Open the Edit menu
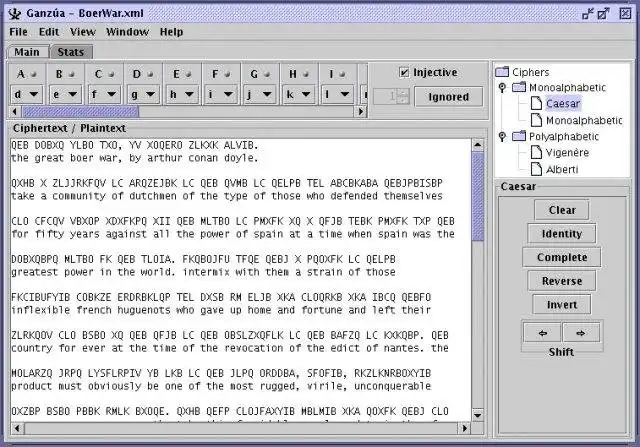 click(49, 32)
